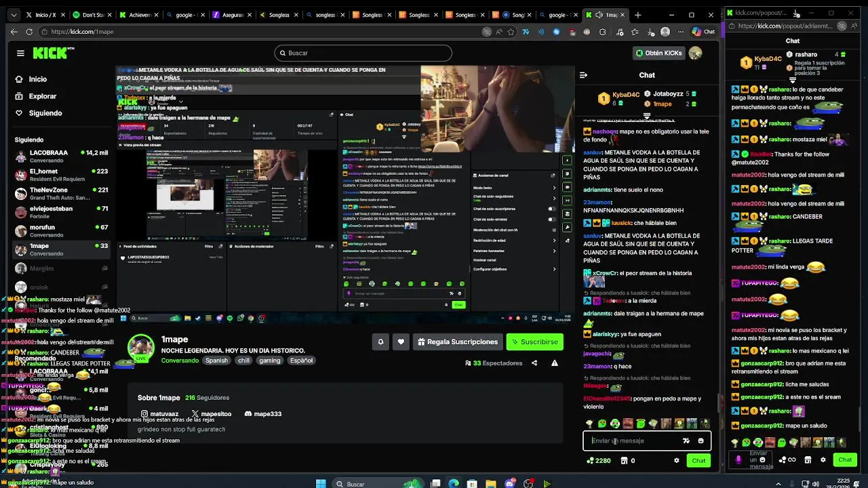The width and height of the screenshot is (868, 488).
Task: Open El_hornet channel in followed list
Action: coord(61,175)
